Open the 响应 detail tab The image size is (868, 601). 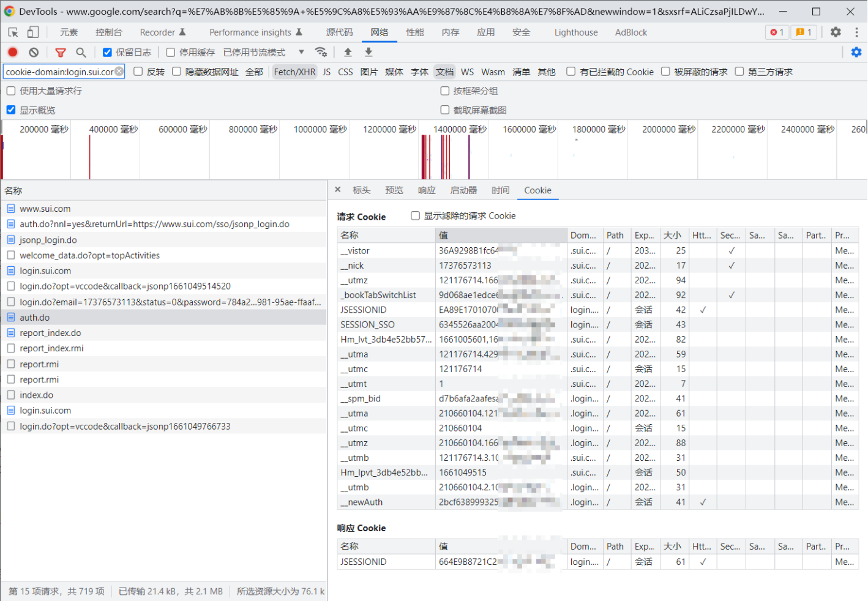point(427,190)
